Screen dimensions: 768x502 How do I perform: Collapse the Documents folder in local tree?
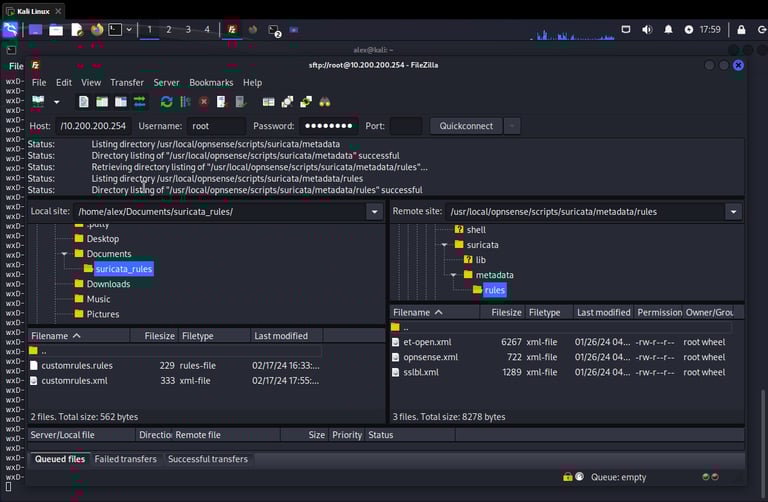click(x=65, y=254)
